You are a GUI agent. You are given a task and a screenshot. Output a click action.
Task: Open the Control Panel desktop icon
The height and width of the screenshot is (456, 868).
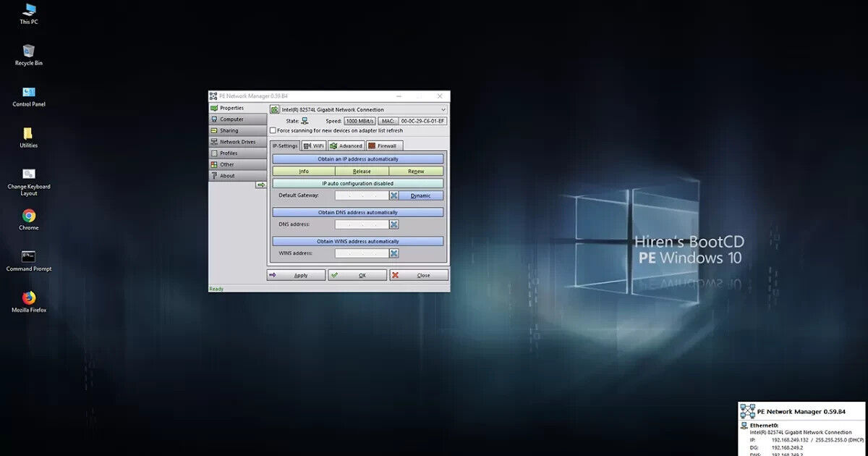pos(29,96)
